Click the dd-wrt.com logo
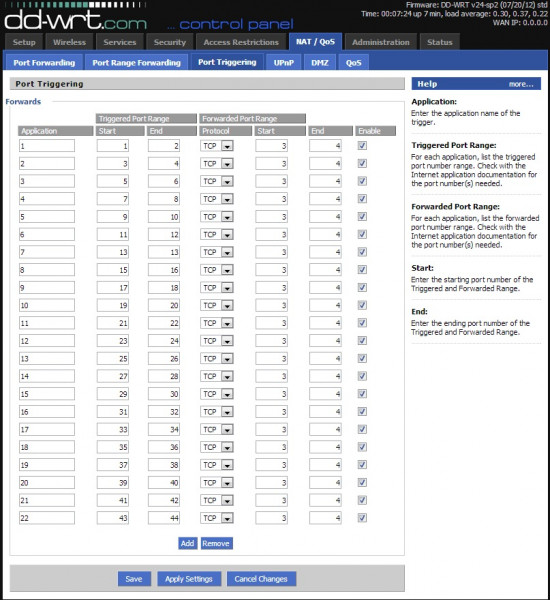The image size is (550, 600). pos(75,20)
